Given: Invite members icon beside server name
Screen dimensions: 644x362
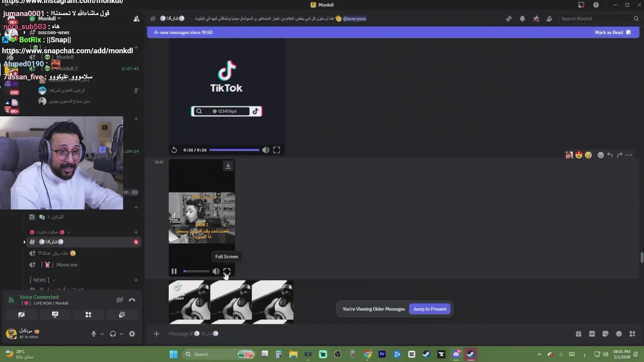Looking at the screenshot, I should coord(136,19).
